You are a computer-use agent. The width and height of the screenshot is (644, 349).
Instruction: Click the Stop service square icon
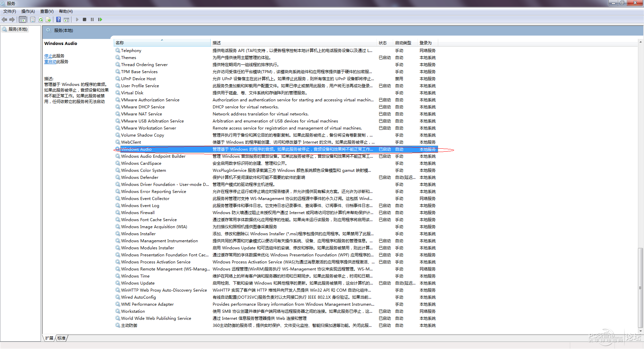tap(85, 19)
